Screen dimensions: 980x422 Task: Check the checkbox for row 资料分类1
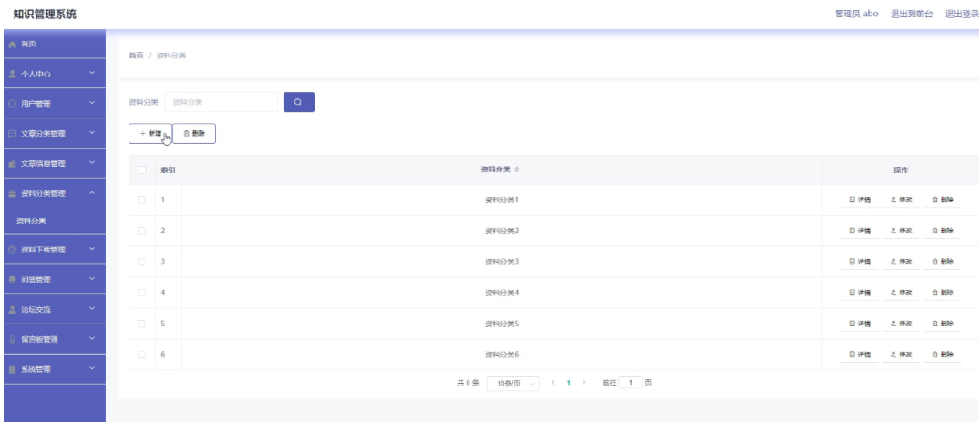click(142, 200)
